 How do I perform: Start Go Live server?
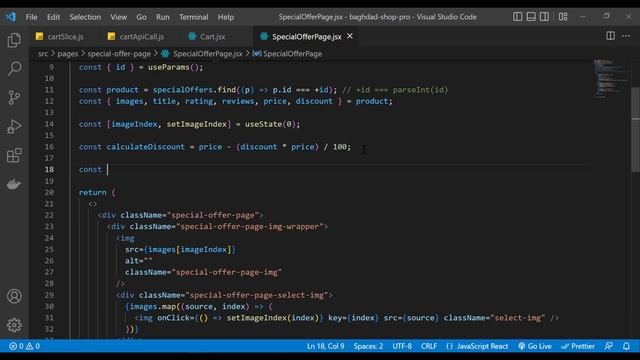[535, 346]
